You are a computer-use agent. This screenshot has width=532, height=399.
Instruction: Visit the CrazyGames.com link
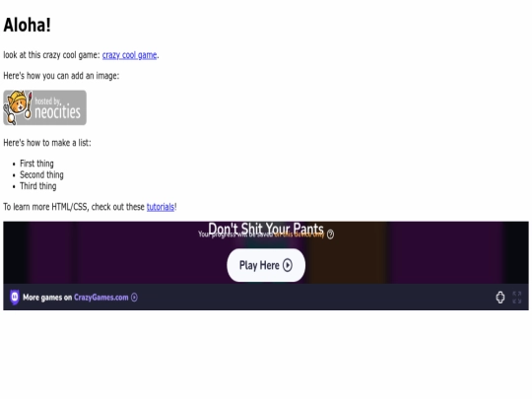[101, 298]
